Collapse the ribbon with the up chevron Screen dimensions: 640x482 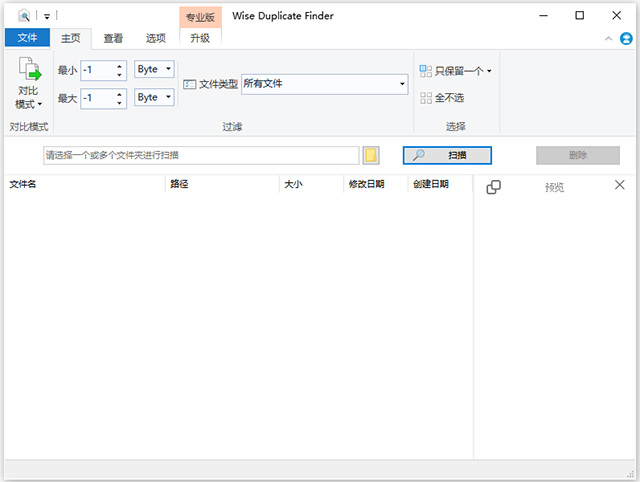[x=608, y=39]
